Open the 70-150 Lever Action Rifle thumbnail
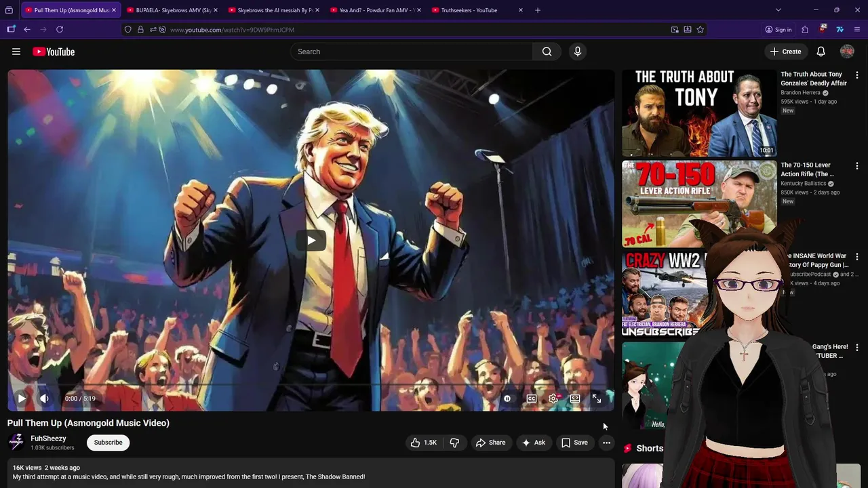 tap(699, 204)
